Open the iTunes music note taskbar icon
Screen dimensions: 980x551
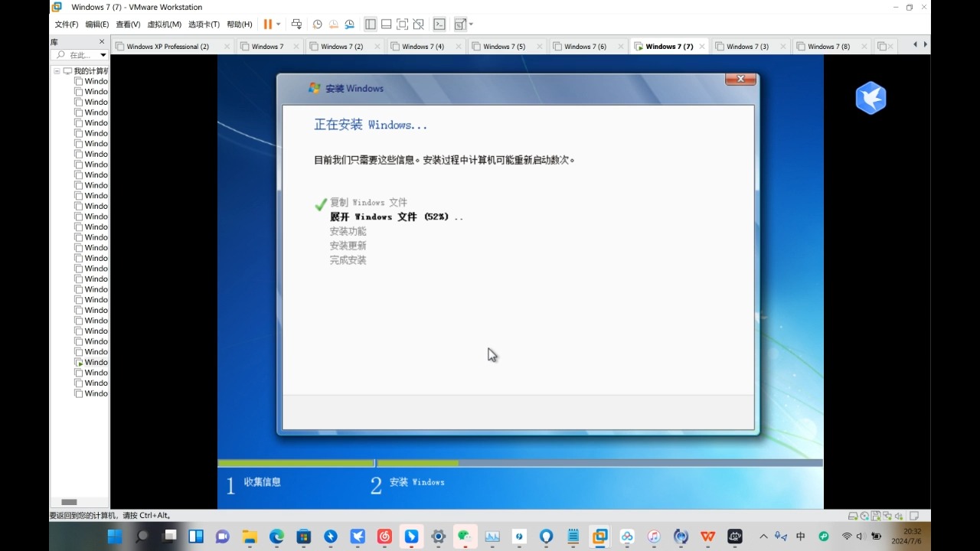pos(654,536)
